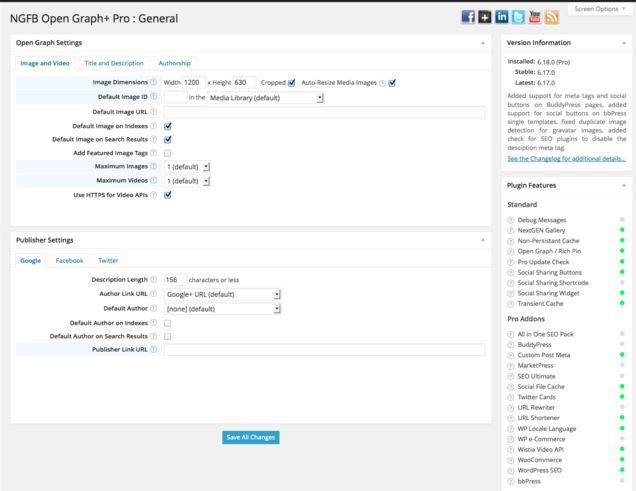Click help icon beside BuddyPress

[511, 345]
